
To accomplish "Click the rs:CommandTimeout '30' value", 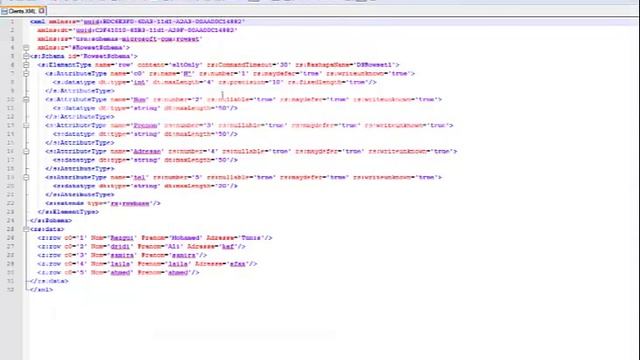I will (284, 65).
